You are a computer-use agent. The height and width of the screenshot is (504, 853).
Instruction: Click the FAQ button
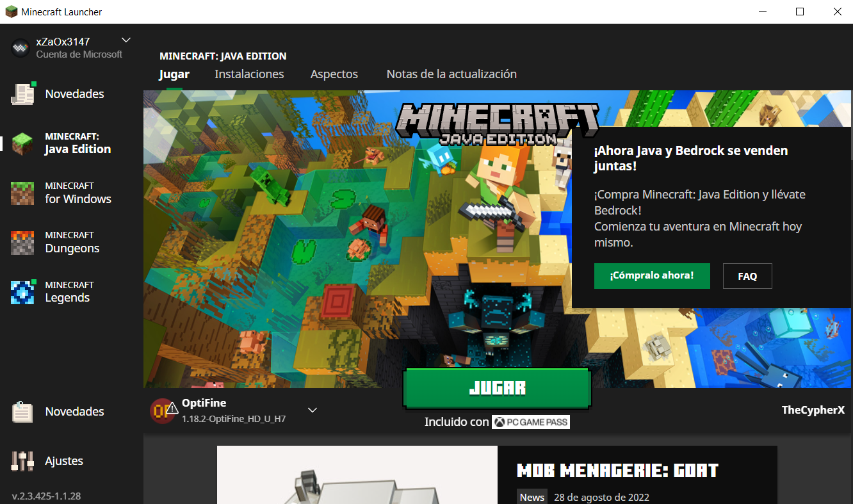[x=747, y=277]
